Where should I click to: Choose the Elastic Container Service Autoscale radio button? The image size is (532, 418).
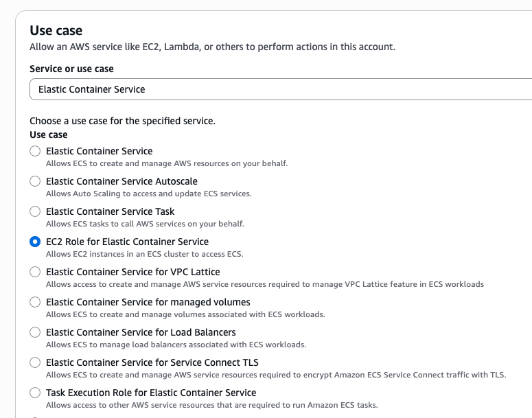tap(35, 181)
